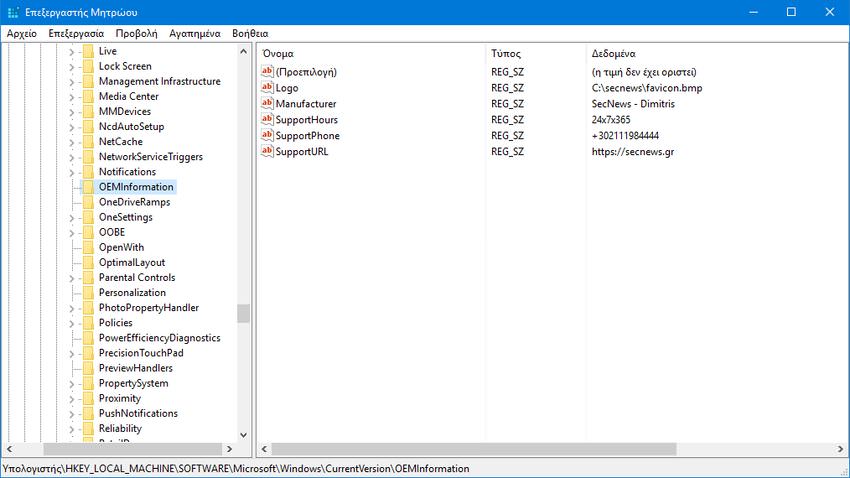This screenshot has height=478, width=850.
Task: Click the Lock Screen folder icon
Action: pyautogui.click(x=88, y=66)
